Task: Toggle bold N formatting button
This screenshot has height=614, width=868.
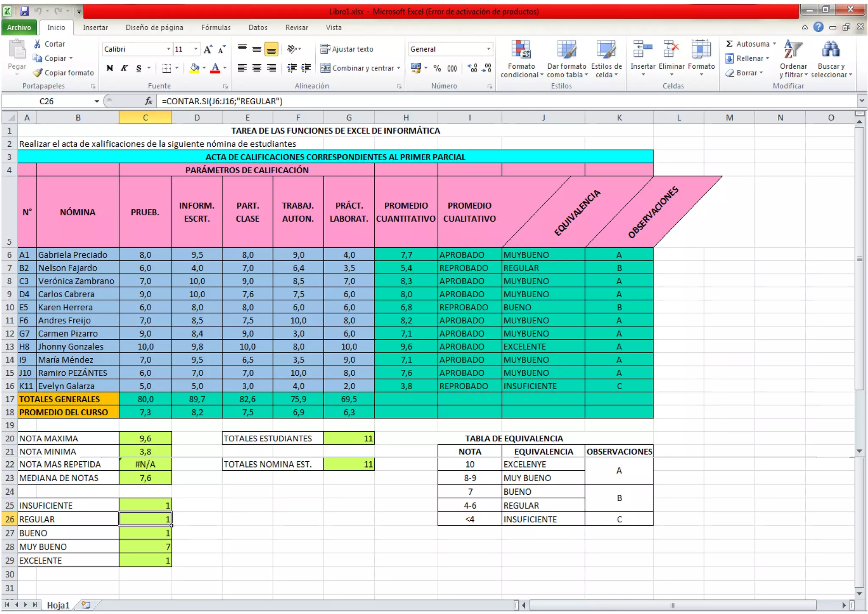Action: (x=110, y=68)
